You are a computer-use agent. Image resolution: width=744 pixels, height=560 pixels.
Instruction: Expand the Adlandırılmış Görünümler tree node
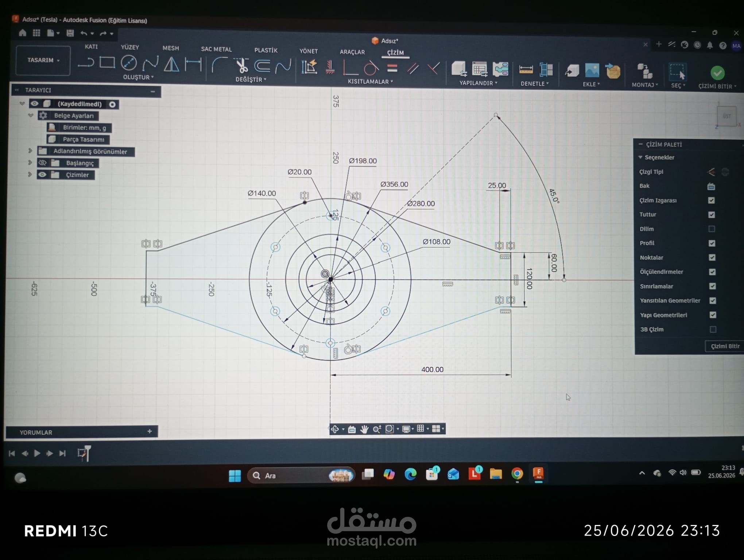tap(30, 151)
